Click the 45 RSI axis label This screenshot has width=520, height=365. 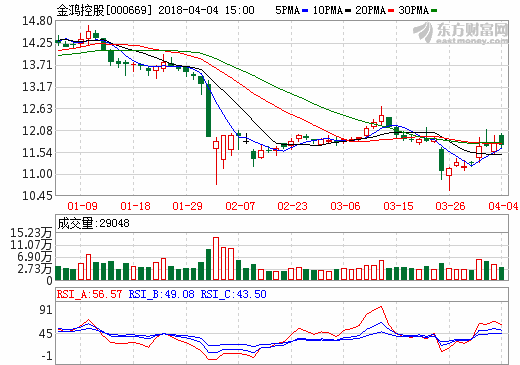point(46,334)
